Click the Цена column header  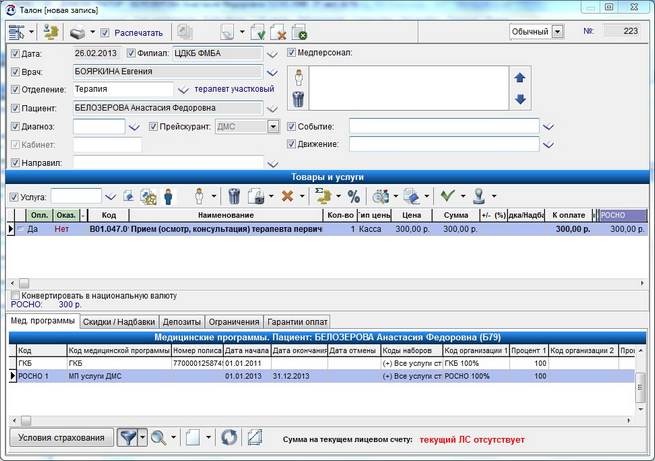(411, 215)
